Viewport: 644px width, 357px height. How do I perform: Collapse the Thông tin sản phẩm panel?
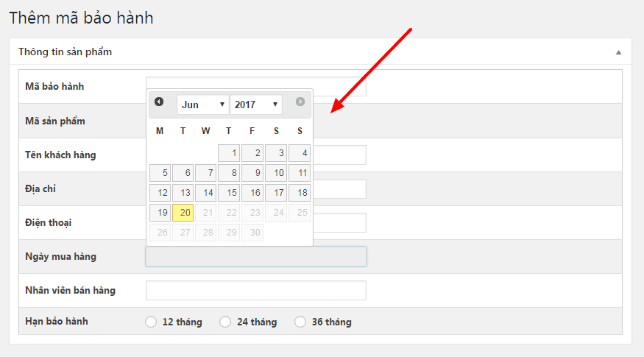[618, 53]
